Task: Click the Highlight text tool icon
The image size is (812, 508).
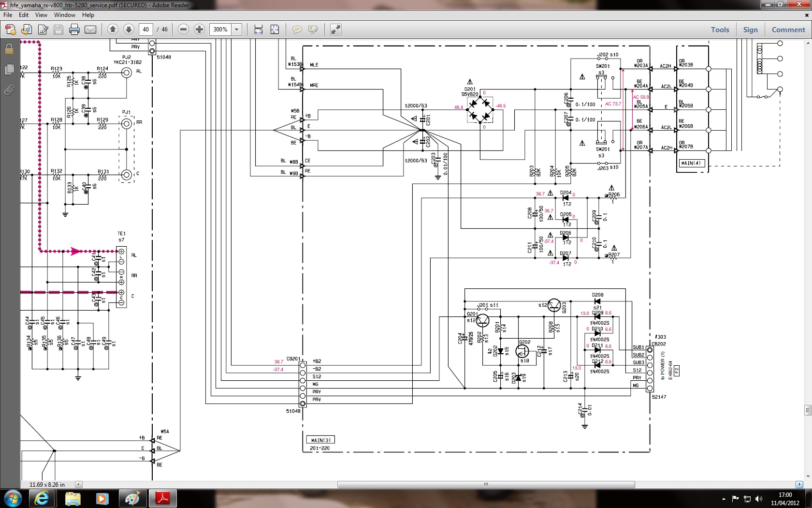Action: 313,30
